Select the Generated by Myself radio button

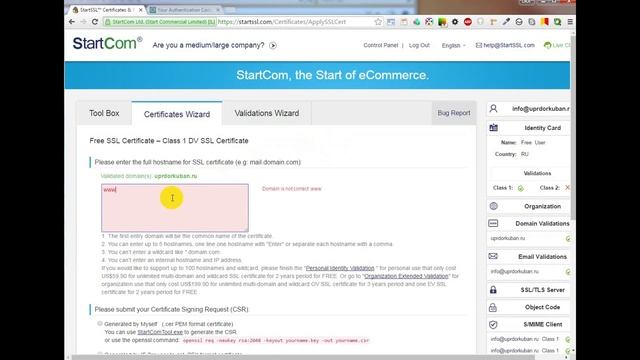[x=100, y=323]
